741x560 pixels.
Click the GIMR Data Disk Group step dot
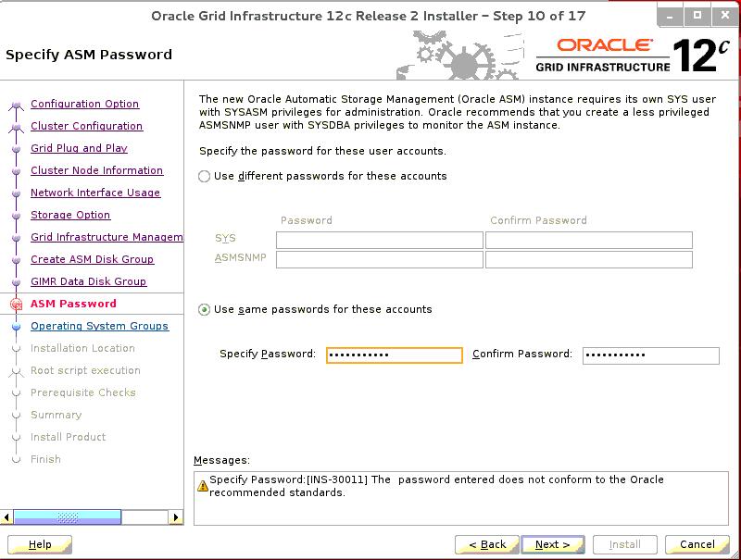point(16,282)
